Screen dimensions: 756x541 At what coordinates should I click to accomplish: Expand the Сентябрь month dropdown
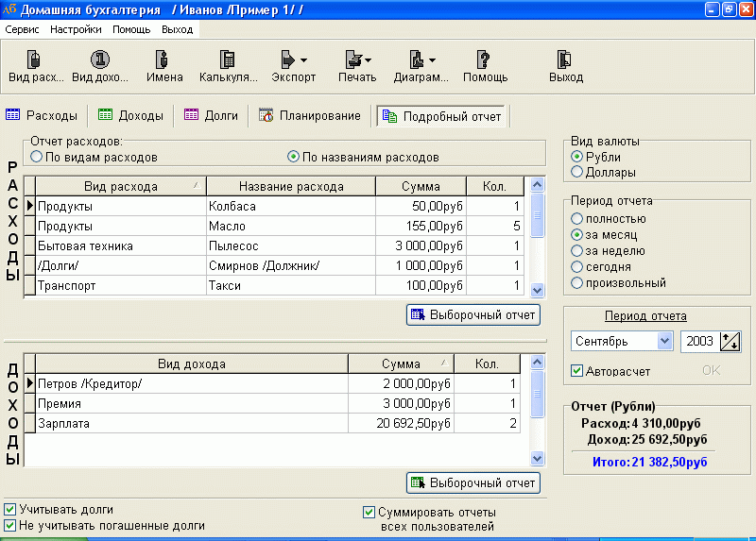663,341
